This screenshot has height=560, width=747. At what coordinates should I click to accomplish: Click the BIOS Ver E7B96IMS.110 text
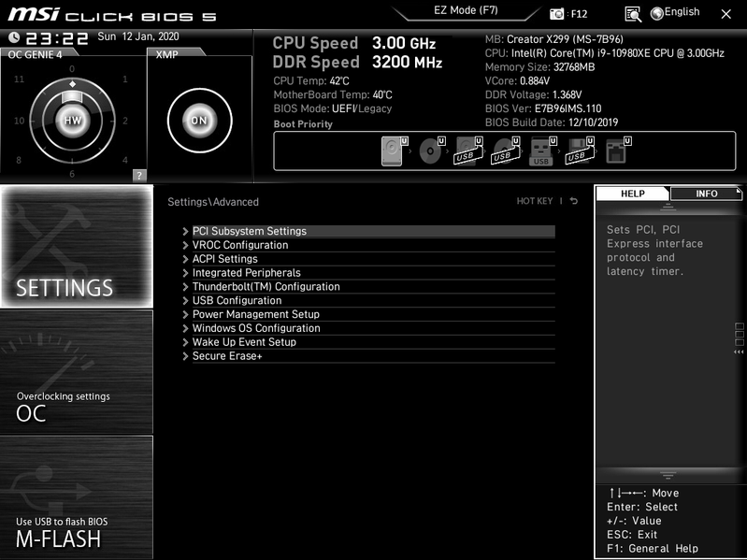(543, 108)
